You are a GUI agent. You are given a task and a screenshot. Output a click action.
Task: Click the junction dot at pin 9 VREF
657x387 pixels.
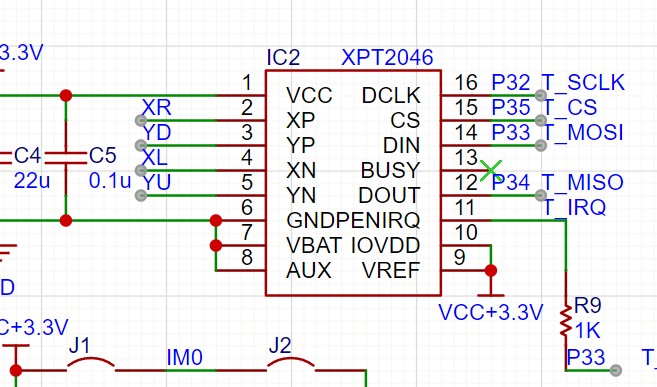click(491, 271)
